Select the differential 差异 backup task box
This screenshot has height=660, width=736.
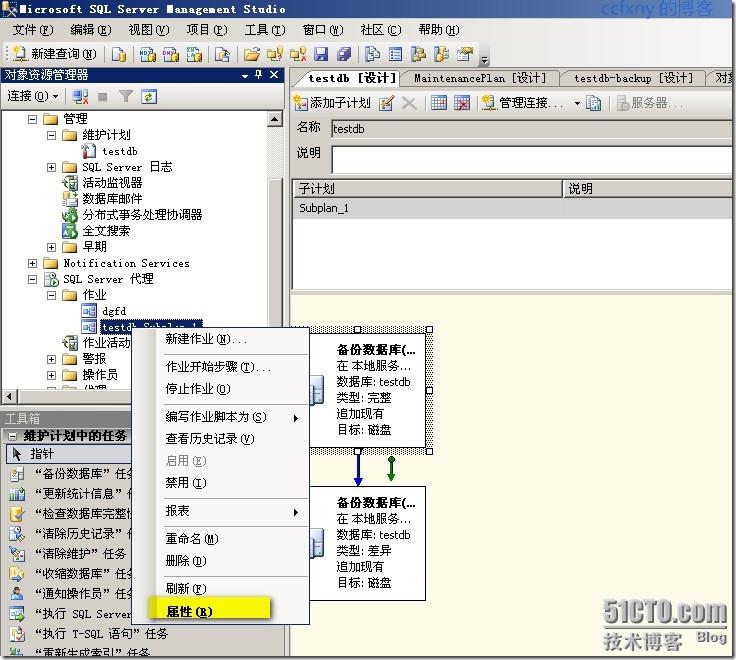click(368, 543)
